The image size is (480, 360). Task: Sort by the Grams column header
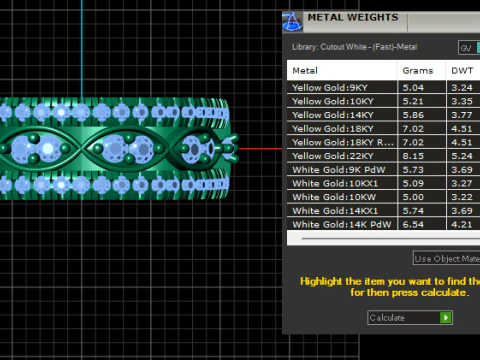pos(421,70)
